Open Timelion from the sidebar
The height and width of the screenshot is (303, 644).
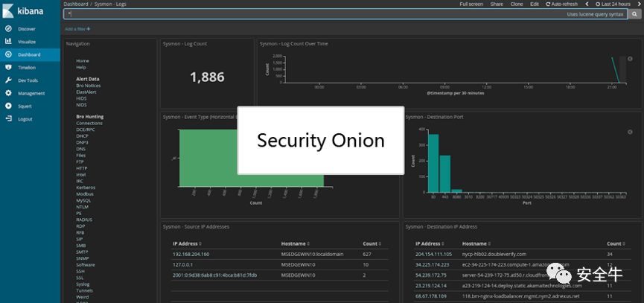(x=26, y=68)
